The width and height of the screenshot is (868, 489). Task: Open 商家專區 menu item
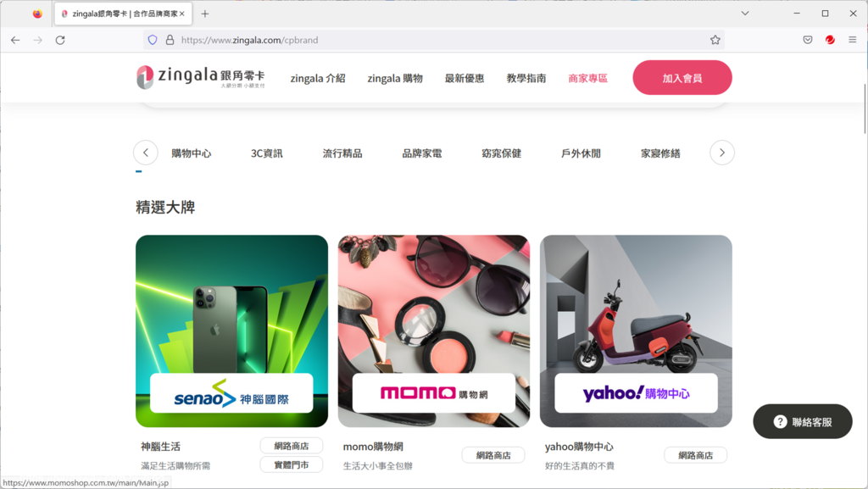point(588,79)
